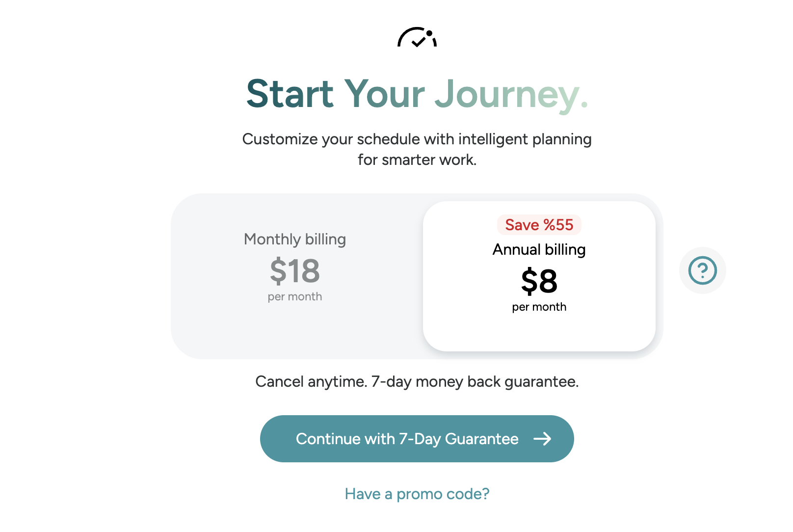
Task: Click the $18 monthly price
Action: [295, 271]
